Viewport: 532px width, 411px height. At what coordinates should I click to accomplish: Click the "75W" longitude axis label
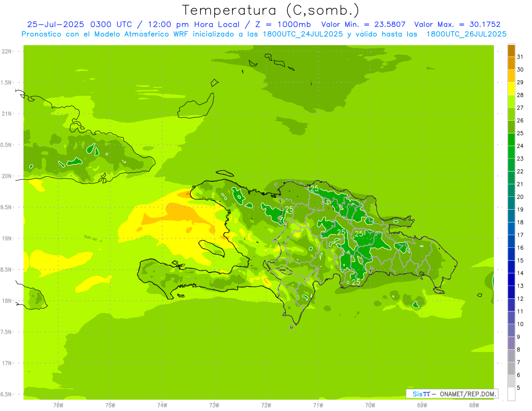110,405
